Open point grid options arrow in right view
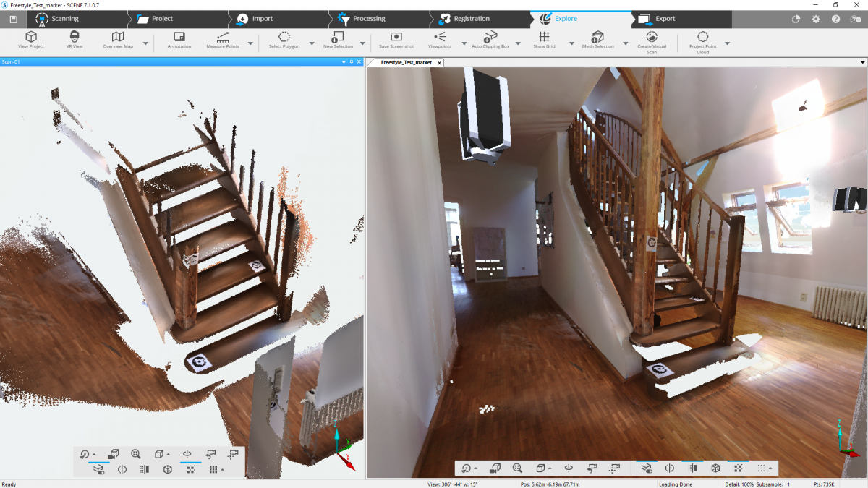The width and height of the screenshot is (868, 488). [x=770, y=468]
